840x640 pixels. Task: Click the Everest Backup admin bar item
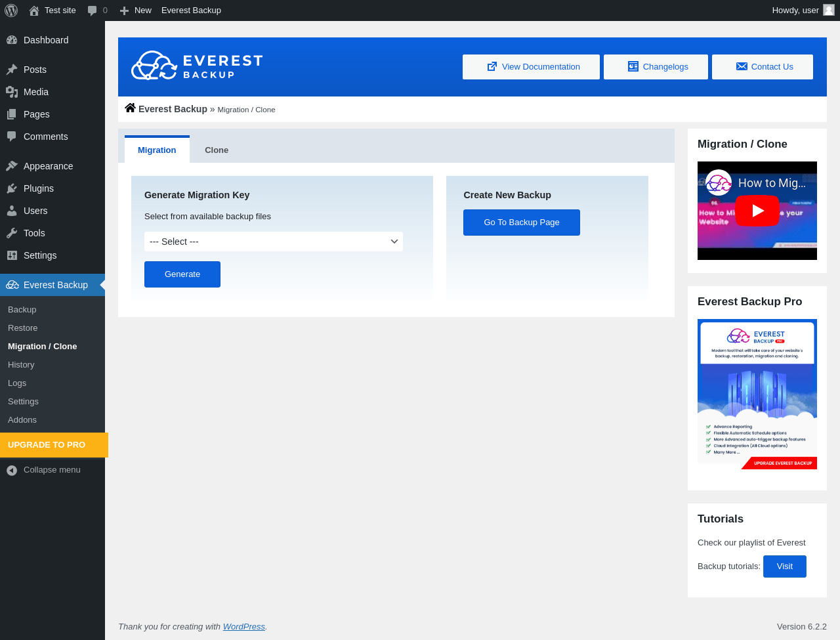click(x=191, y=11)
